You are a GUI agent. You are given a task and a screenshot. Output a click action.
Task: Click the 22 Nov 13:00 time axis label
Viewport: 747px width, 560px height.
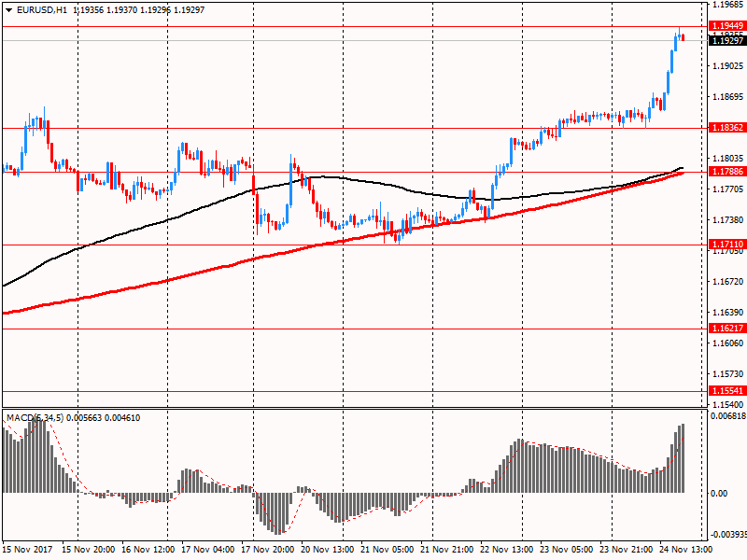click(x=507, y=550)
